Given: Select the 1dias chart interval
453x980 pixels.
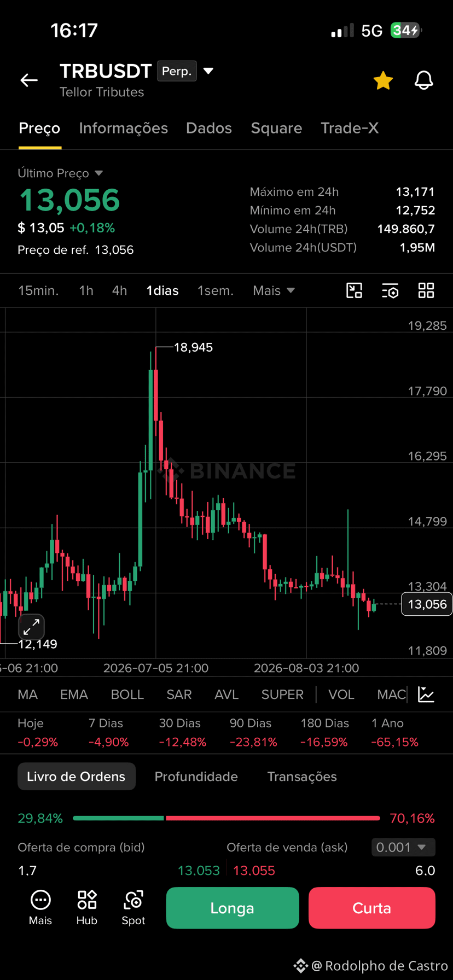Looking at the screenshot, I should coord(162,290).
